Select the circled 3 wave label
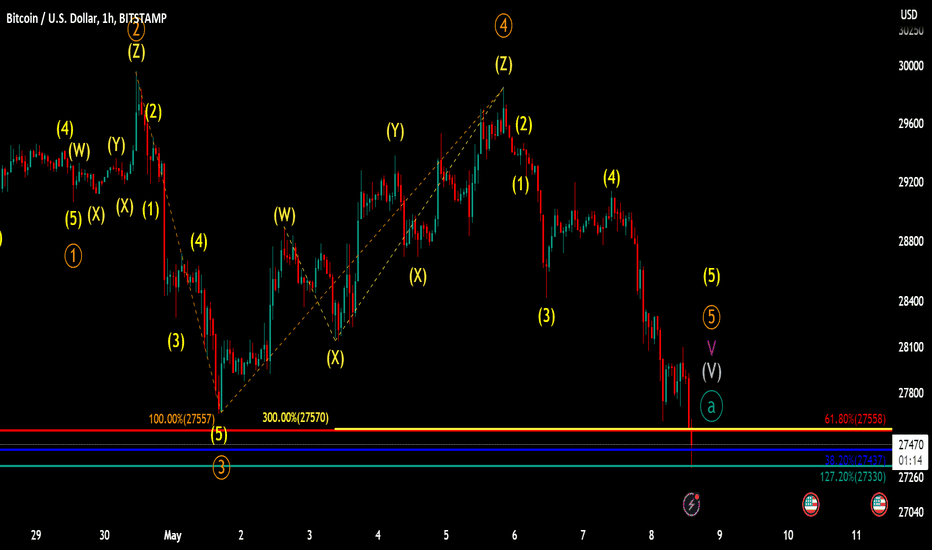The width and height of the screenshot is (932, 550). coord(221,467)
